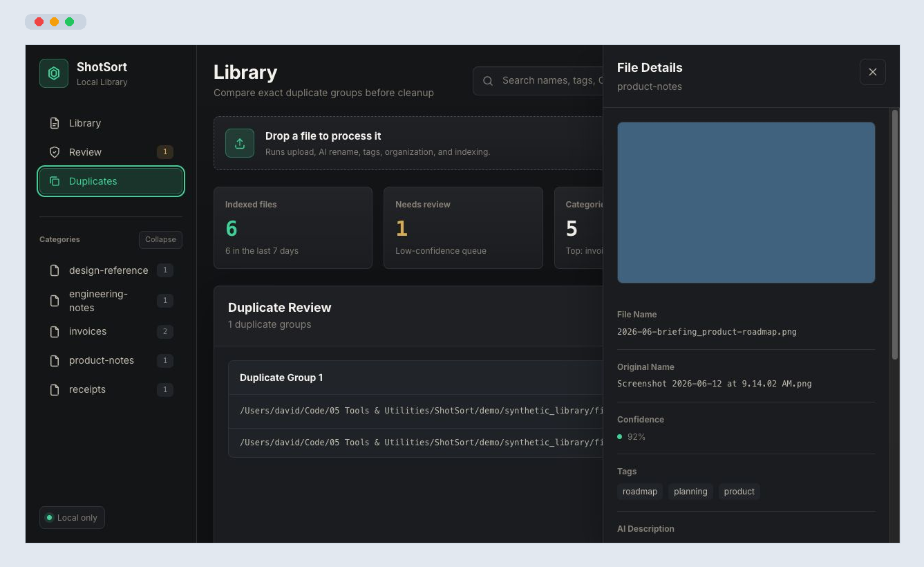This screenshot has width=924, height=567.
Task: Click the product-notes subtitle in File Details
Action: click(x=650, y=86)
